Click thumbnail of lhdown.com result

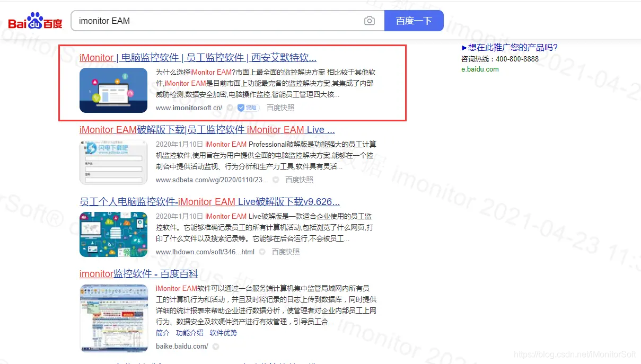113,234
